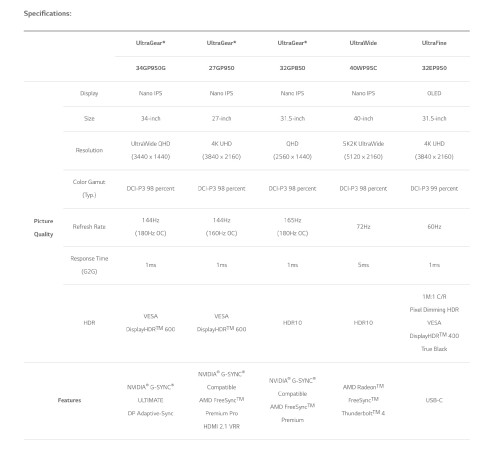Viewport: 500px width, 453px height.
Task: Click the OLED display cell
Action: (434, 93)
